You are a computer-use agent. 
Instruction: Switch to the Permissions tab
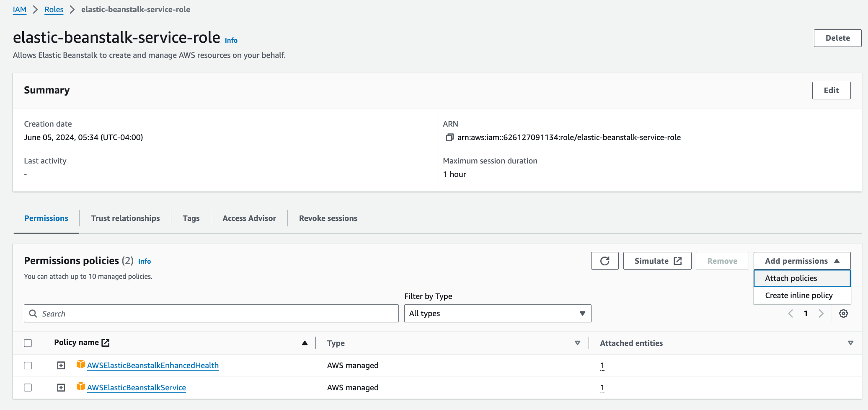click(x=46, y=218)
